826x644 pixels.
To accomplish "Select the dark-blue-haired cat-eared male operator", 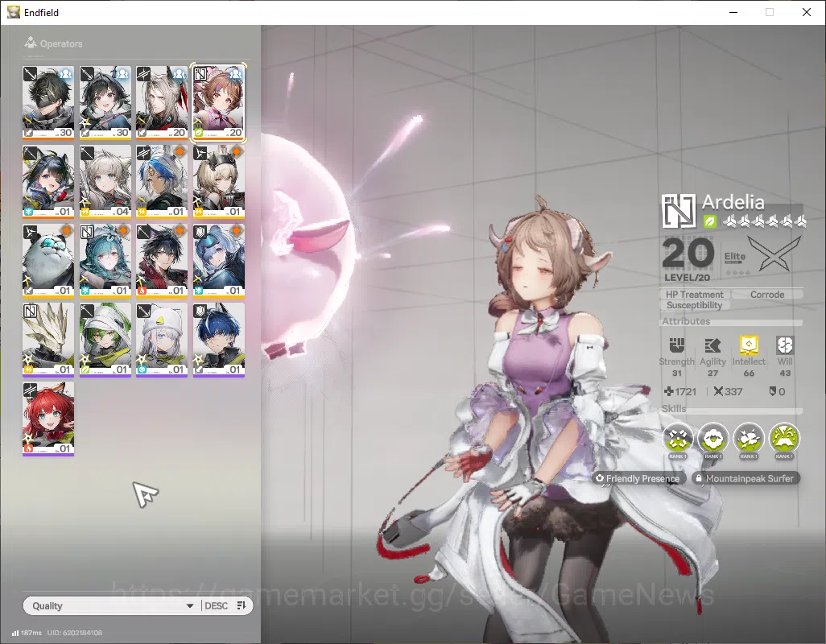I will (219, 339).
